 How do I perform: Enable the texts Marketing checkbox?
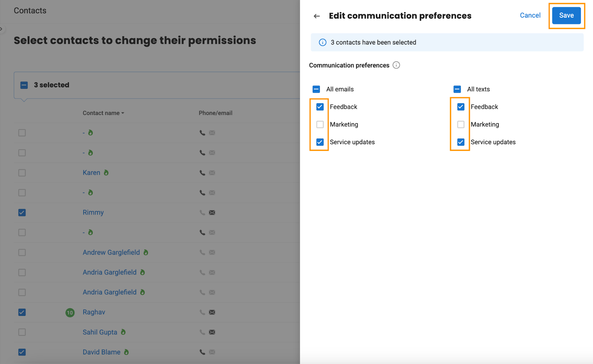click(461, 124)
